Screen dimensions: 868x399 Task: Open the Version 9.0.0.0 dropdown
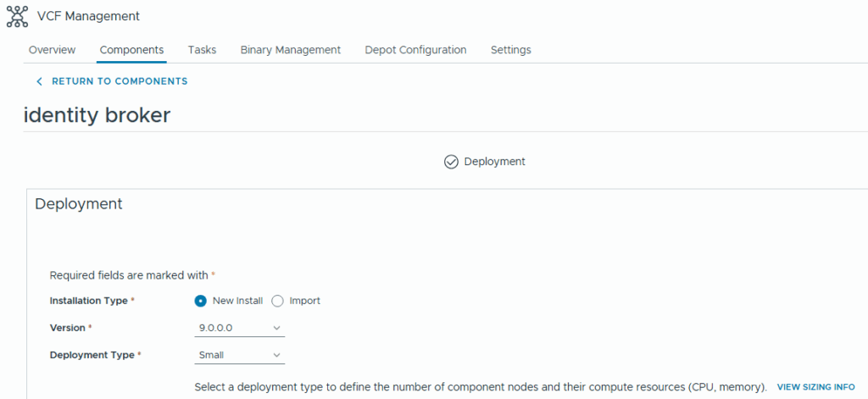239,328
